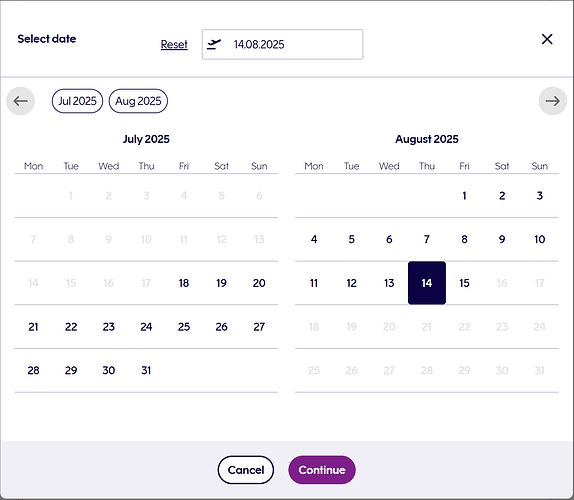This screenshot has width=574, height=500.
Task: Click the previous month arrow icon
Action: click(x=20, y=101)
